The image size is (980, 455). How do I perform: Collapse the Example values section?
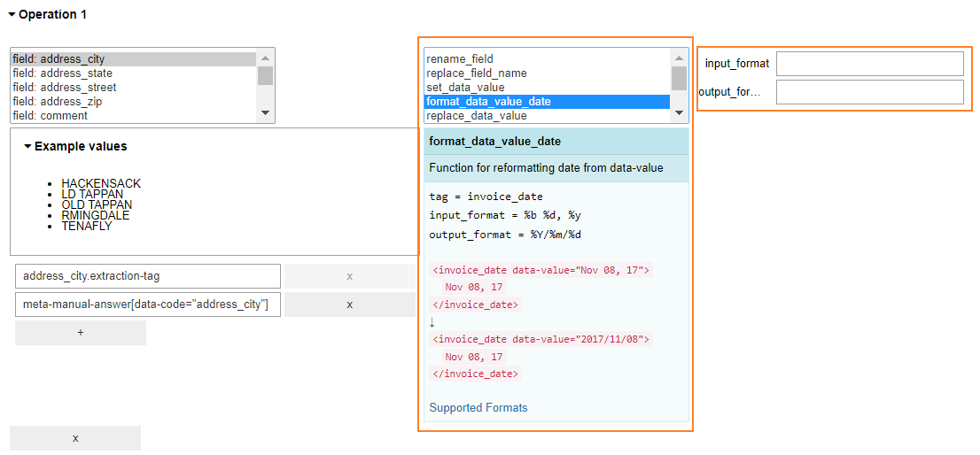coord(75,146)
